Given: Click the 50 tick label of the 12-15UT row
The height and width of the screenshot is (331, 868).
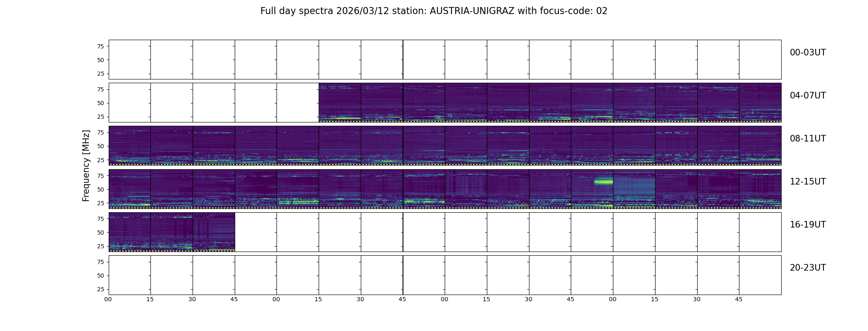Looking at the screenshot, I should tap(100, 189).
